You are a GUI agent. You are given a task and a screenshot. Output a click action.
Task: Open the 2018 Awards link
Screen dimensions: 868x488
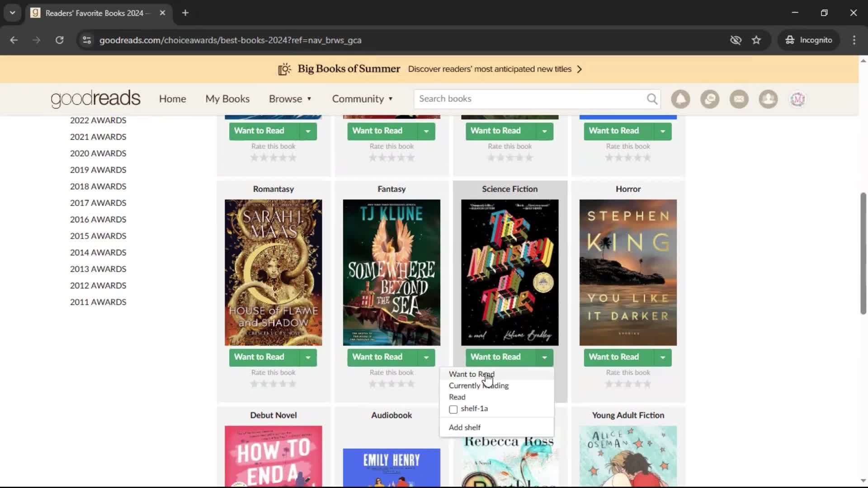pos(98,187)
